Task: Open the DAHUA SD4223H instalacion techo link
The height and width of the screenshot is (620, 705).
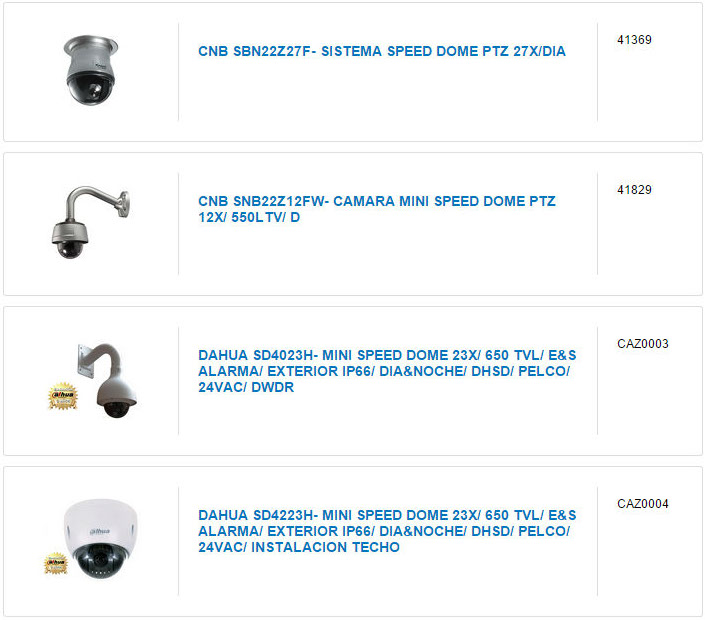Action: click(x=387, y=531)
